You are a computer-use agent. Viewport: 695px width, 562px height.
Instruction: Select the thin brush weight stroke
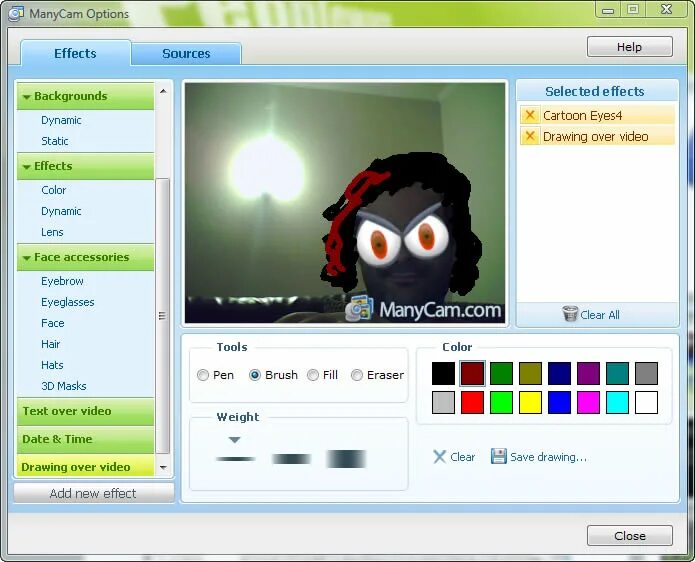click(235, 459)
